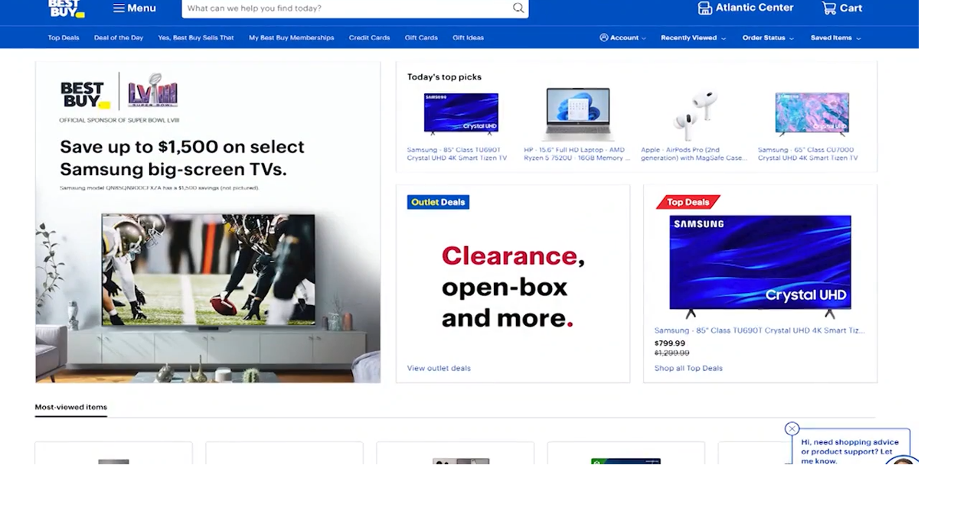Click the Top Deals red badge
The image size is (980, 514).
click(x=688, y=201)
